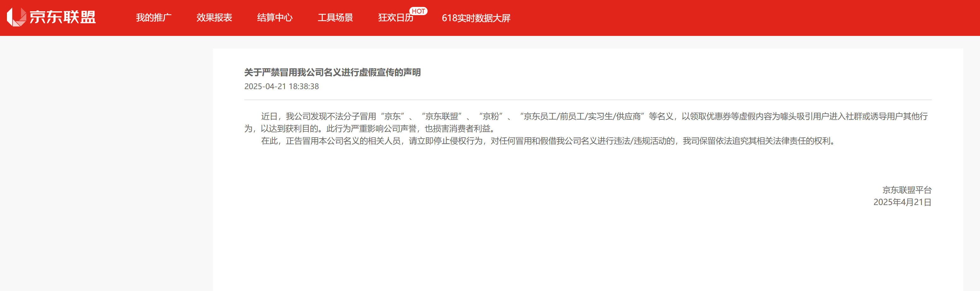Click the announcement title 关于严禁冒用我公司名义进行虚假宣传的声明
Viewport: 980px width, 291px height.
(x=332, y=72)
